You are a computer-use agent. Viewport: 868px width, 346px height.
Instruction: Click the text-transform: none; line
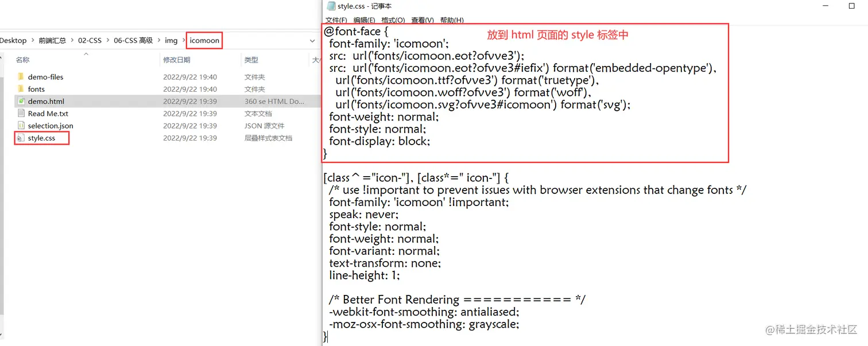tap(385, 263)
